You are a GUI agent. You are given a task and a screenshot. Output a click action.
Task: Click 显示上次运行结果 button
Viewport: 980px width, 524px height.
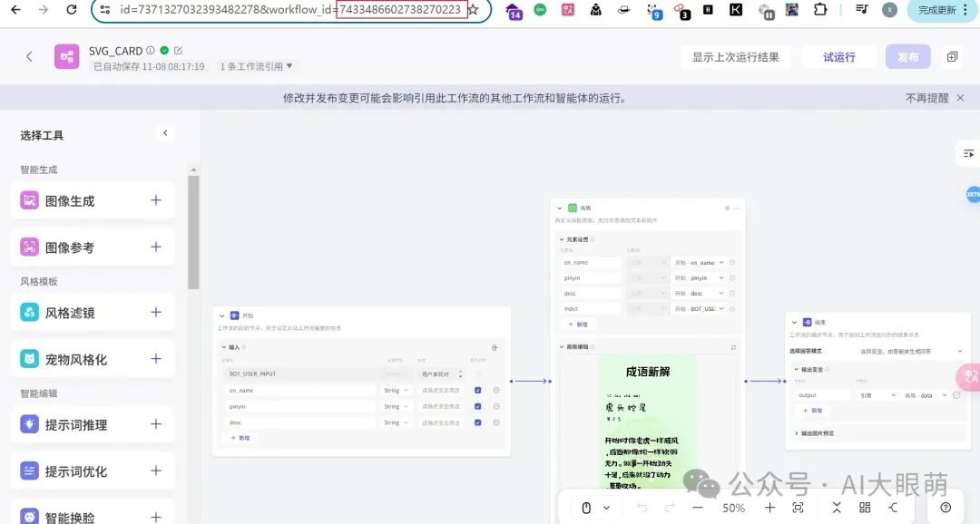pos(735,57)
